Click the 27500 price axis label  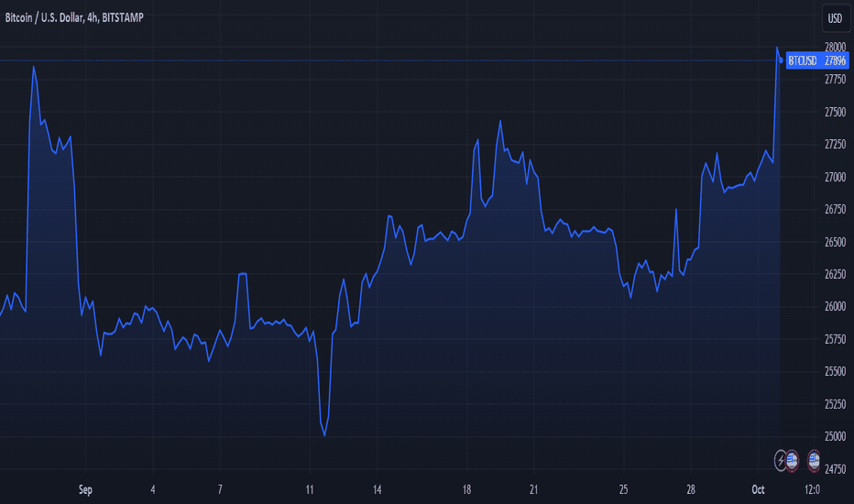(835, 112)
